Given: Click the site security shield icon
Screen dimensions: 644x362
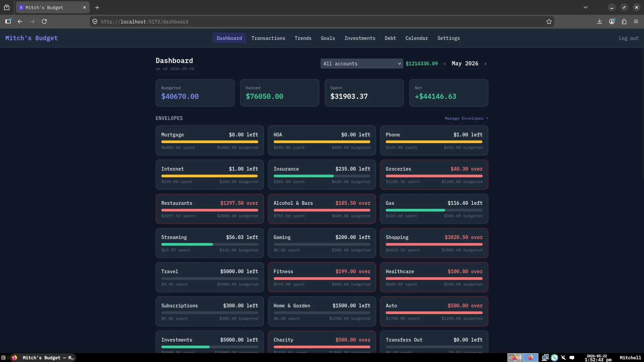Looking at the screenshot, I should [95, 21].
